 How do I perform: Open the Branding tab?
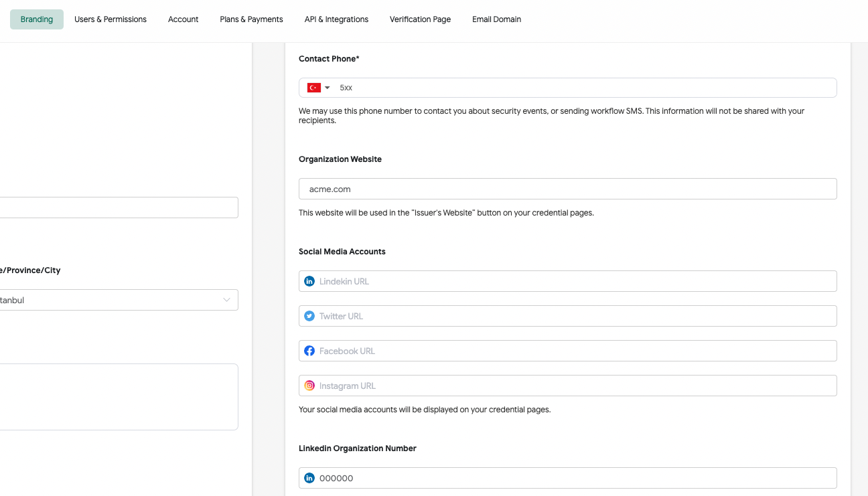tap(37, 19)
